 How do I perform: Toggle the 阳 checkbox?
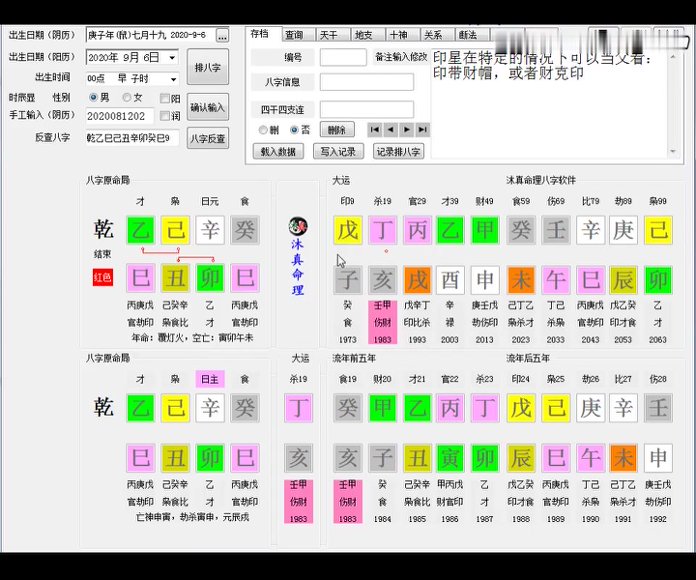pos(164,98)
